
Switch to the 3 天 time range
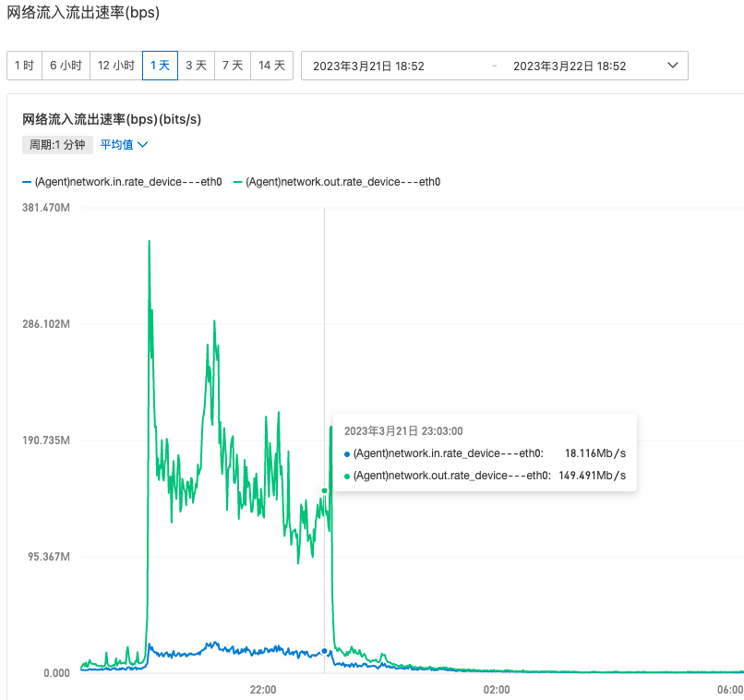pyautogui.click(x=196, y=66)
